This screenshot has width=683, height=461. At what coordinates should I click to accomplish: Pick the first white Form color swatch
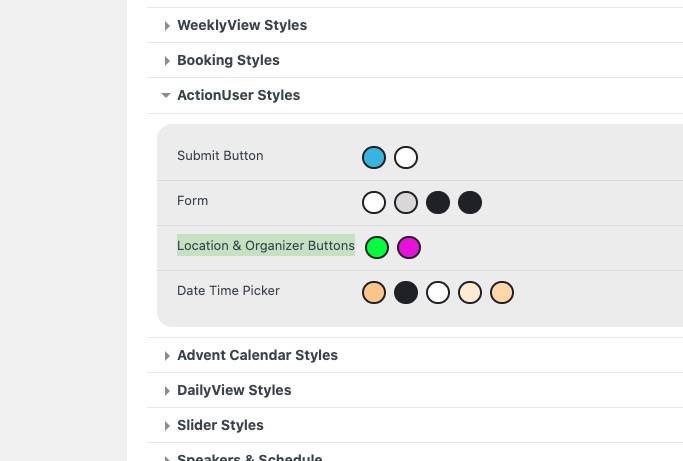click(374, 203)
